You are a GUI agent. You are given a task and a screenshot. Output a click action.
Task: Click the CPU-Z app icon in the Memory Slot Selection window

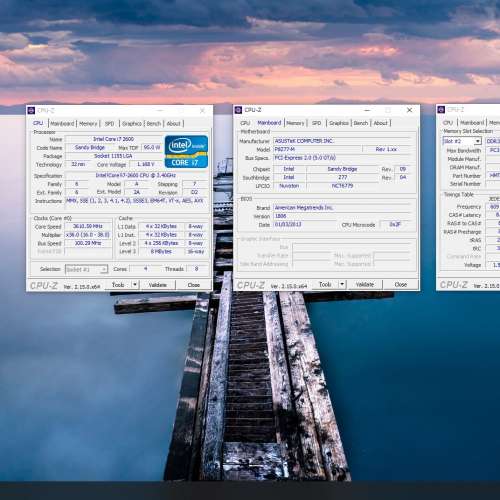[x=441, y=110]
